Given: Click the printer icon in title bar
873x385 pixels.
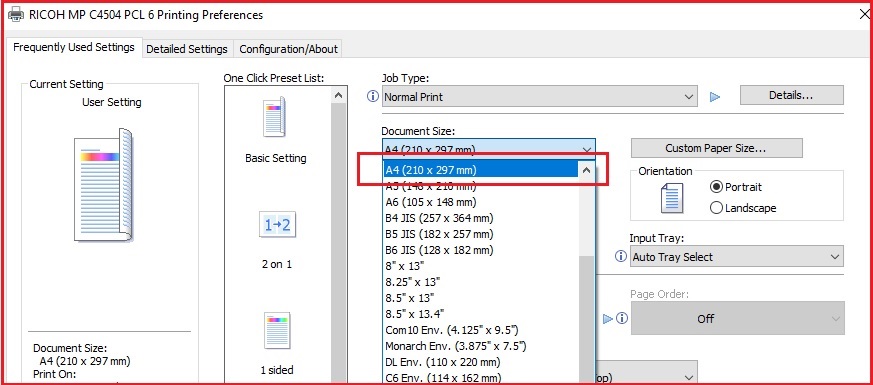Looking at the screenshot, I should [x=16, y=14].
